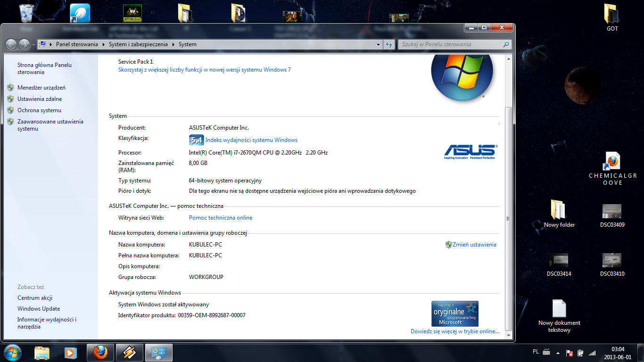Show hidden tray icons arrow

559,353
